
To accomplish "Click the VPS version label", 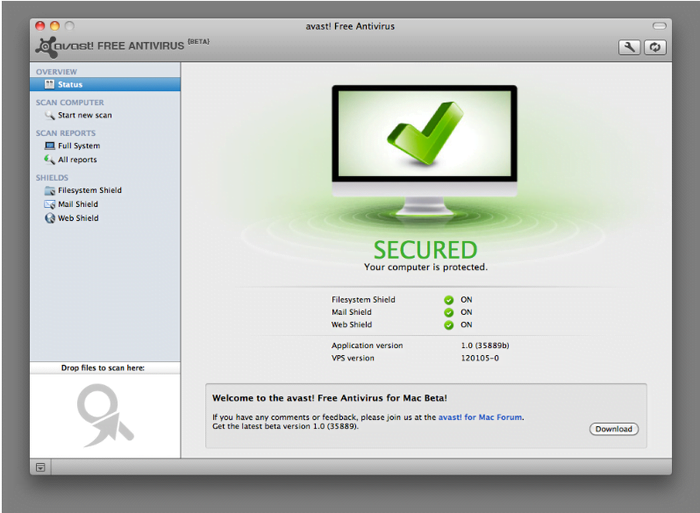I will coord(353,358).
